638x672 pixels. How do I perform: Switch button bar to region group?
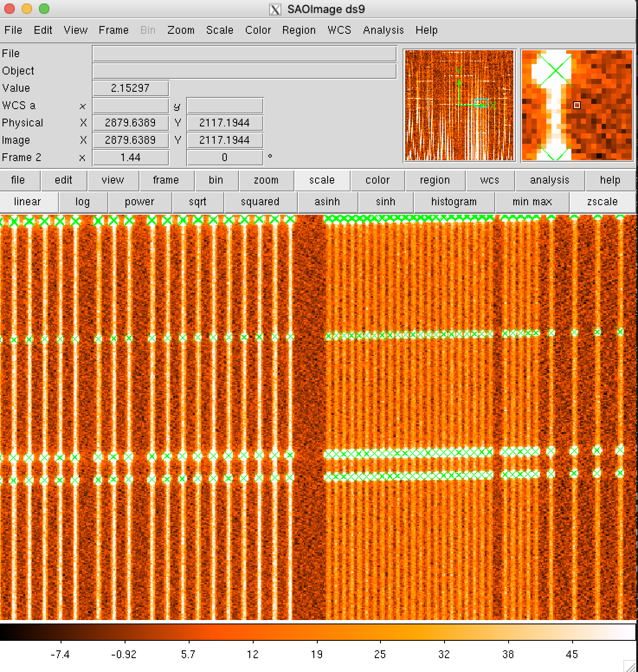coord(435,180)
